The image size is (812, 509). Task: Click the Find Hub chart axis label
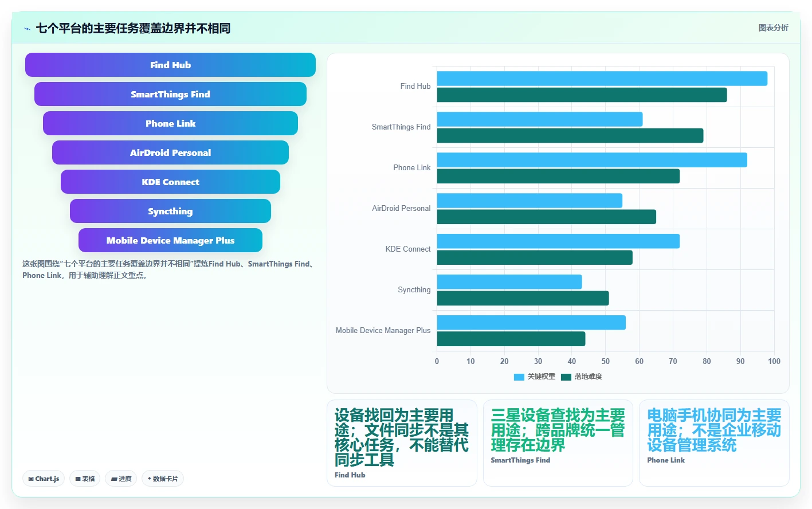pyautogui.click(x=415, y=87)
